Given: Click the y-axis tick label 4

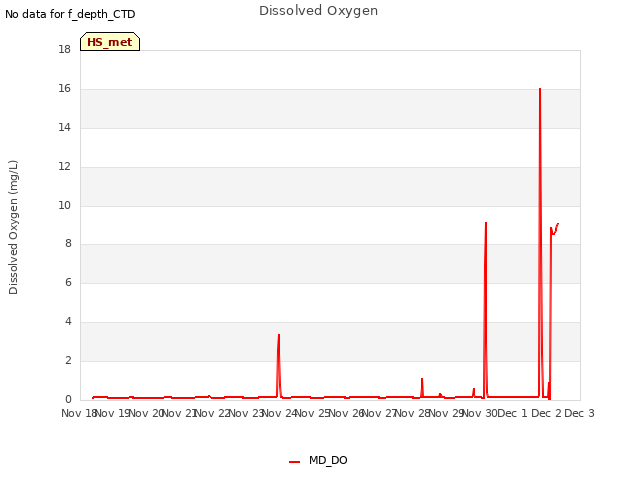Looking at the screenshot, I should coord(68,321).
